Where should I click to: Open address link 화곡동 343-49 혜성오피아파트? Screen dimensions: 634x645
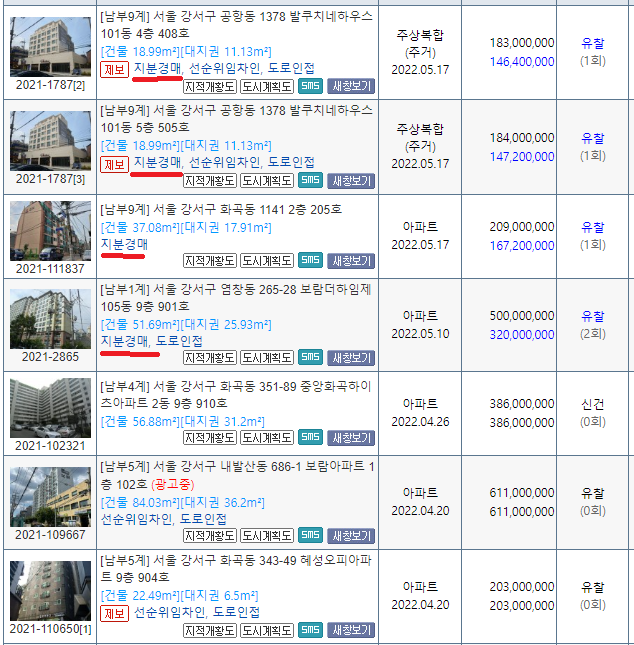[x=236, y=568]
